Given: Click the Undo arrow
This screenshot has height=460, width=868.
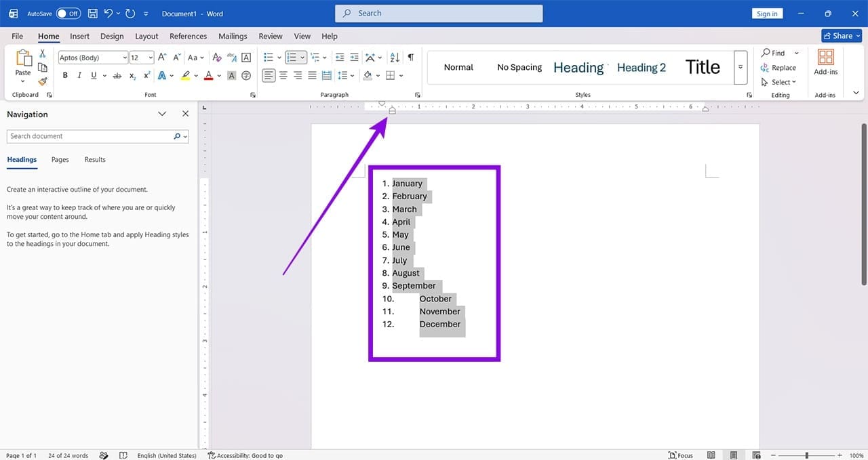Looking at the screenshot, I should 108,14.
